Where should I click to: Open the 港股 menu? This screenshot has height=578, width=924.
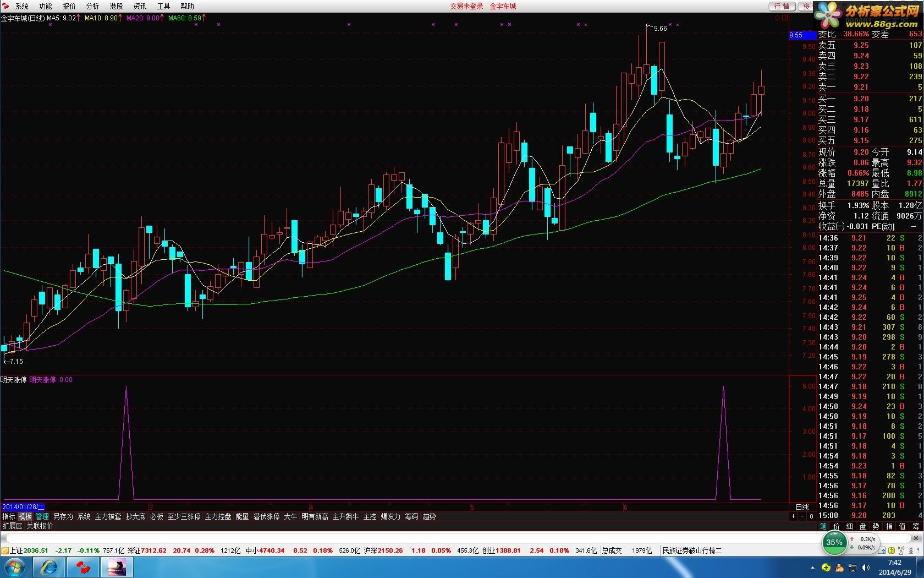click(x=117, y=6)
